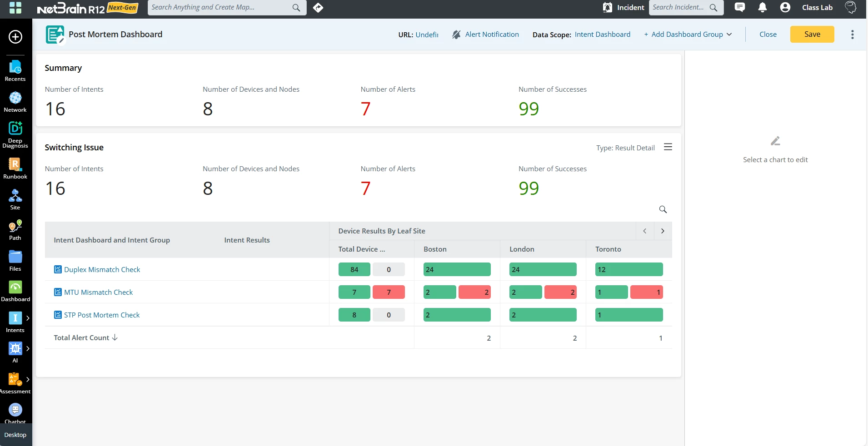Open Recents in the sidebar

15,71
